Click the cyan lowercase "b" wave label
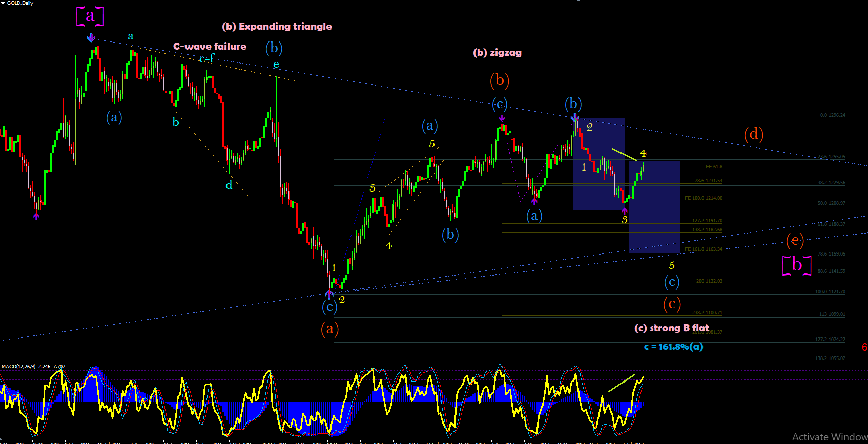 pyautogui.click(x=176, y=121)
